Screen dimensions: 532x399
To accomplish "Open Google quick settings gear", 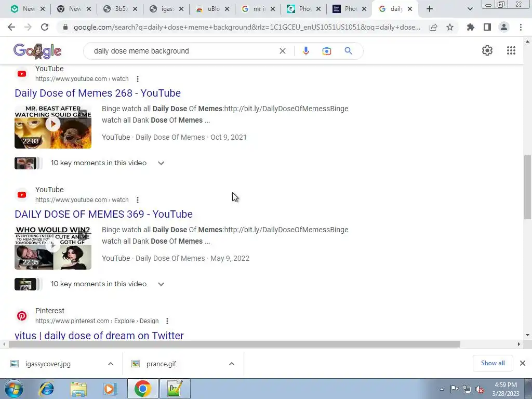I will click(x=487, y=50).
